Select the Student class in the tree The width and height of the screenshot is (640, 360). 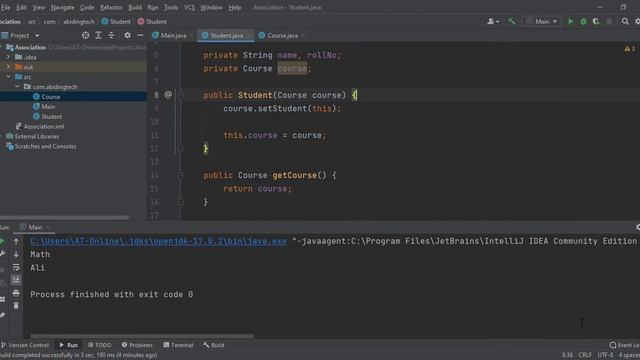pyautogui.click(x=51, y=116)
